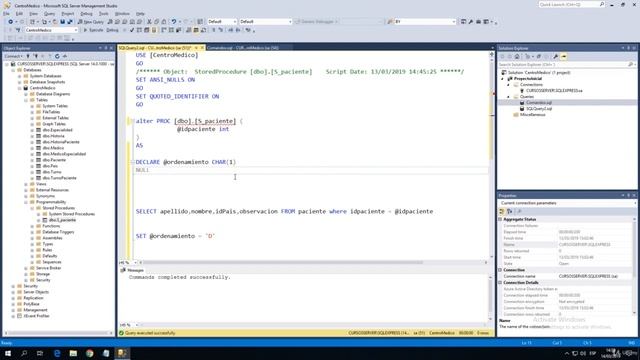
Task: Click the Undo arrow icon
Action: (x=174, y=22)
